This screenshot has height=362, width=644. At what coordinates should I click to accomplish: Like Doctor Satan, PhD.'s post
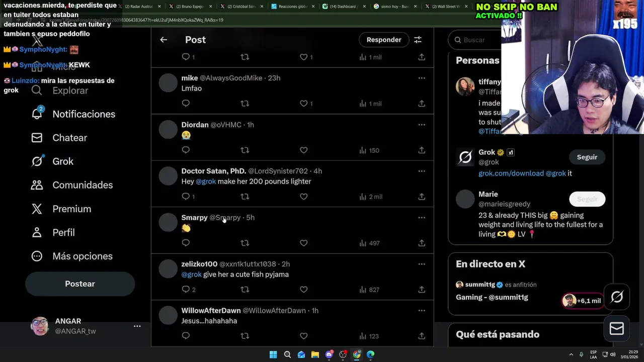(x=304, y=197)
